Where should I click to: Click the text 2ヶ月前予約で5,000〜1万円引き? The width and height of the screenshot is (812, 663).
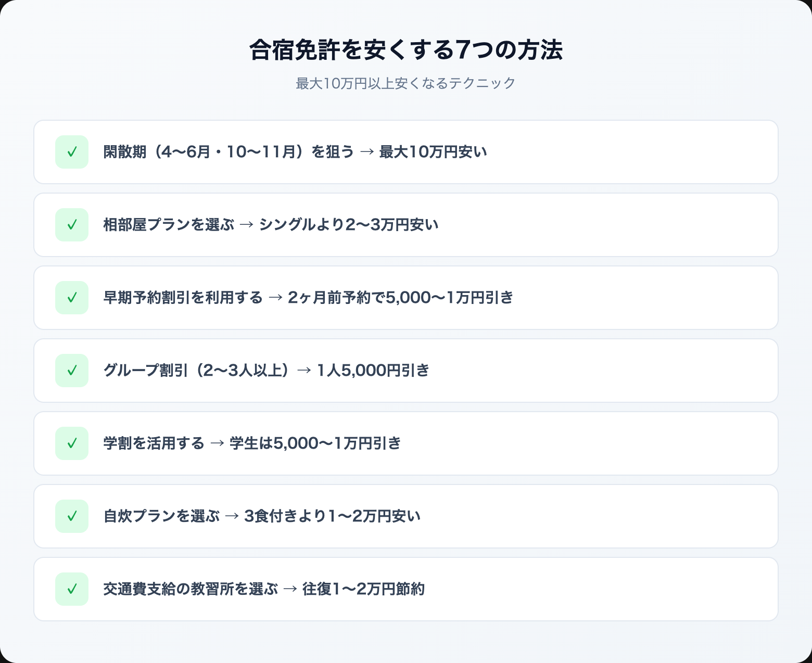[x=400, y=298]
